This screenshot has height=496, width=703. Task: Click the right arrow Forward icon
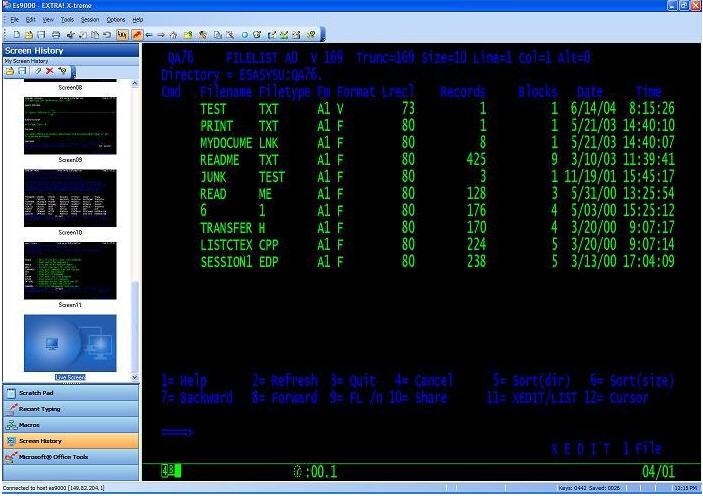[x=161, y=35]
